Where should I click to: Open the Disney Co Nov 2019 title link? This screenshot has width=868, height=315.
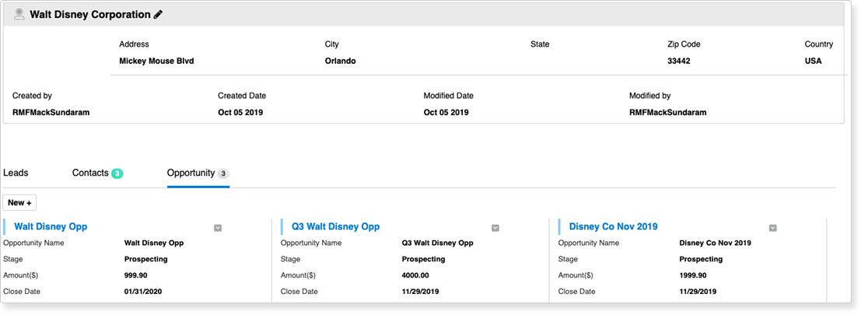point(614,226)
